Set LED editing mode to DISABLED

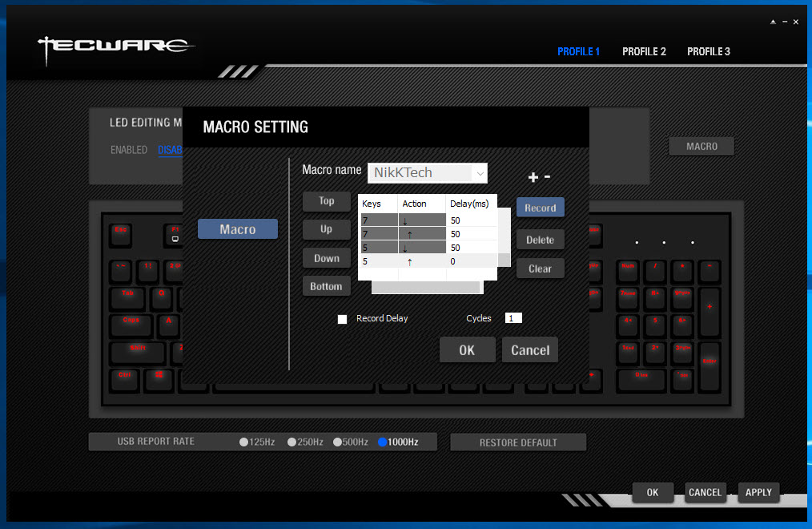[x=170, y=150]
